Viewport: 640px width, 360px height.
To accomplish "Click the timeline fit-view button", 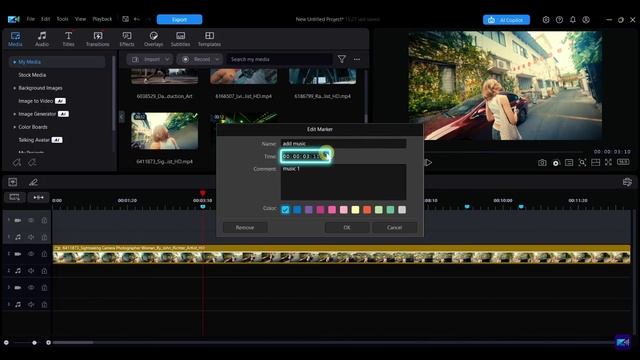I will click(15, 198).
